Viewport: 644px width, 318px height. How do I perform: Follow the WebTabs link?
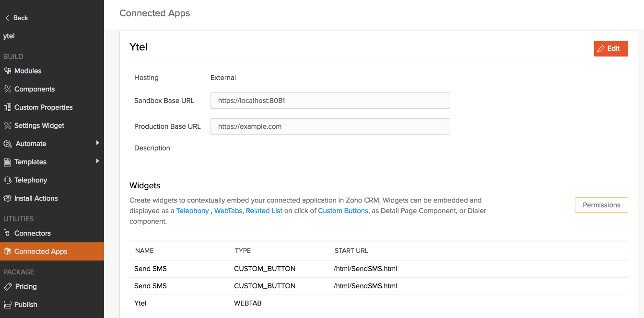228,211
